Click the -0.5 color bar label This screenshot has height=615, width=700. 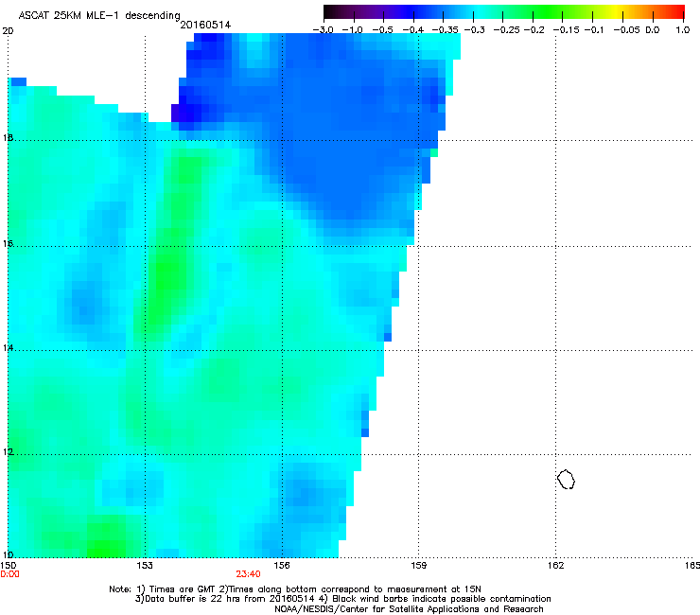[383, 30]
